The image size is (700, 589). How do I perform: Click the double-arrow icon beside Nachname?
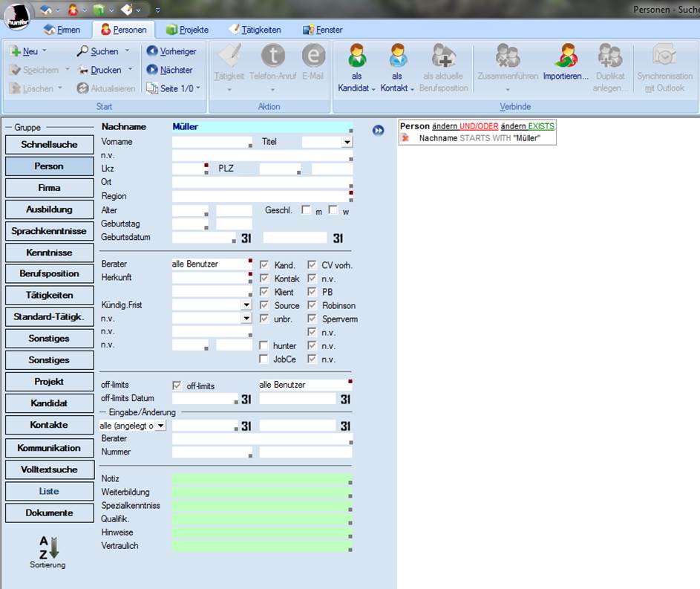[x=378, y=131]
